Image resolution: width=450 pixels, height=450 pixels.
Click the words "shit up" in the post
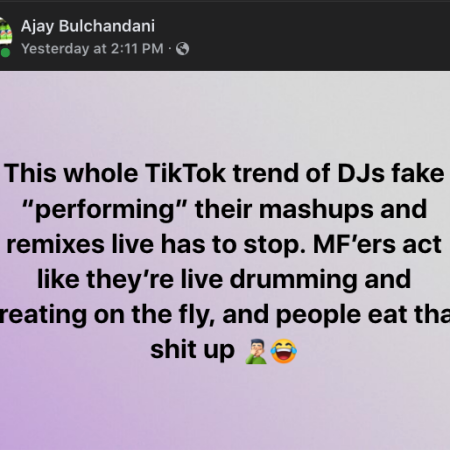click(x=193, y=350)
